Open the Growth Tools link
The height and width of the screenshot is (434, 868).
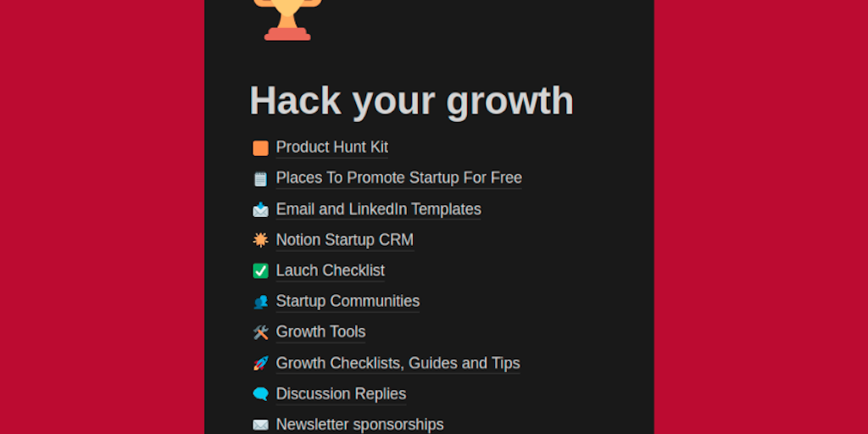click(320, 331)
